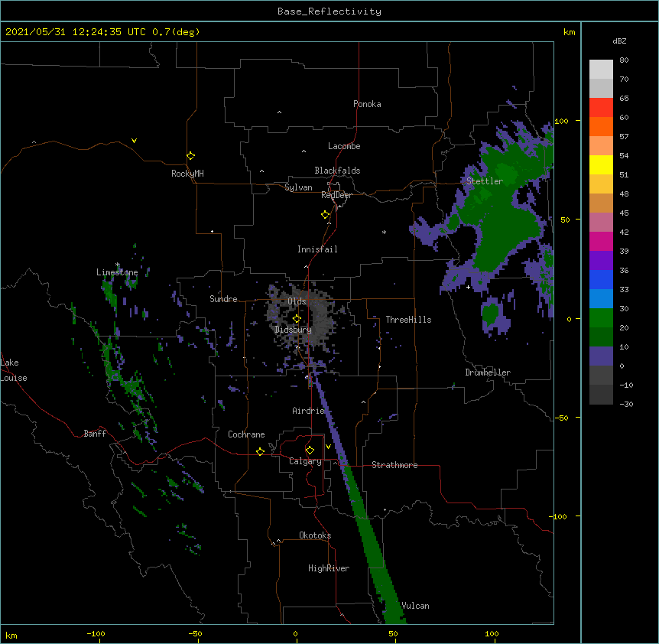Click the Ponoka city label
The height and width of the screenshot is (644, 659).
click(367, 104)
